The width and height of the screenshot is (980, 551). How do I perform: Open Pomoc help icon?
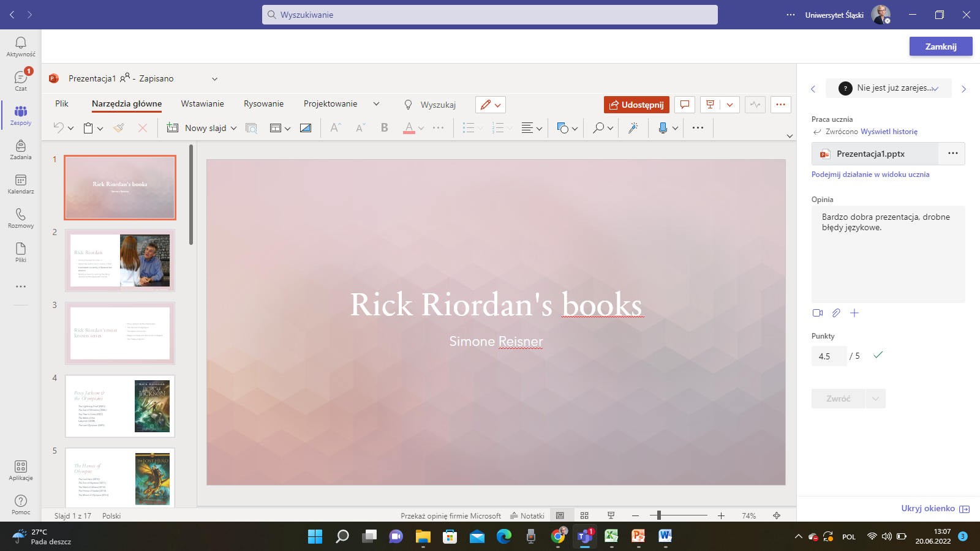click(21, 504)
